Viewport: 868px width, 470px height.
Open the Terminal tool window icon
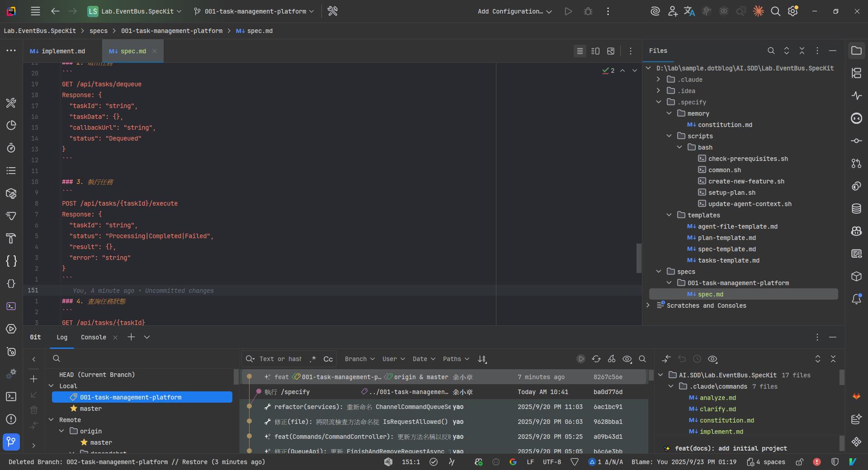[x=11, y=396]
